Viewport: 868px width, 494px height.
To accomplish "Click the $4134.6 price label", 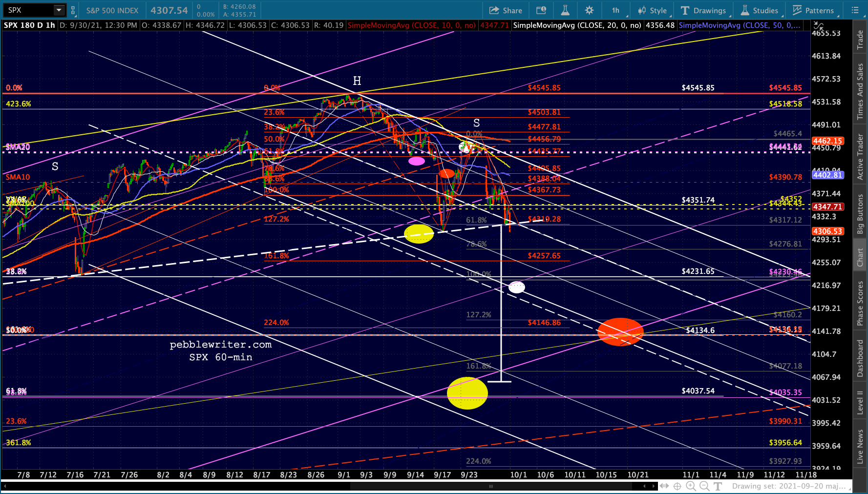I will coord(700,330).
